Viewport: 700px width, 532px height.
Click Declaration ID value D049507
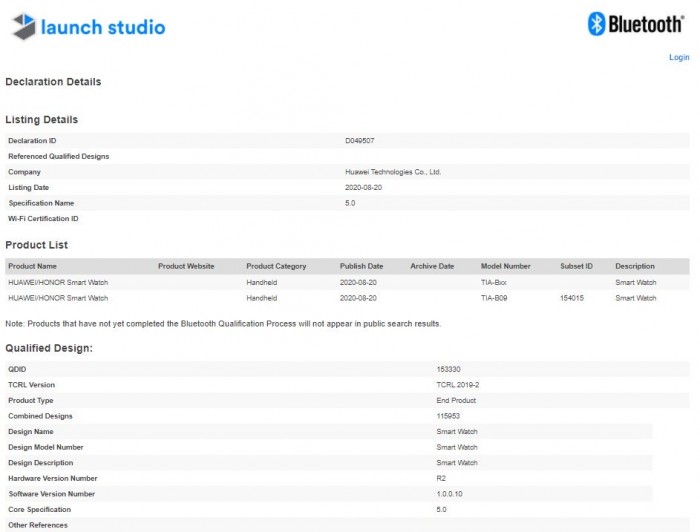point(360,141)
